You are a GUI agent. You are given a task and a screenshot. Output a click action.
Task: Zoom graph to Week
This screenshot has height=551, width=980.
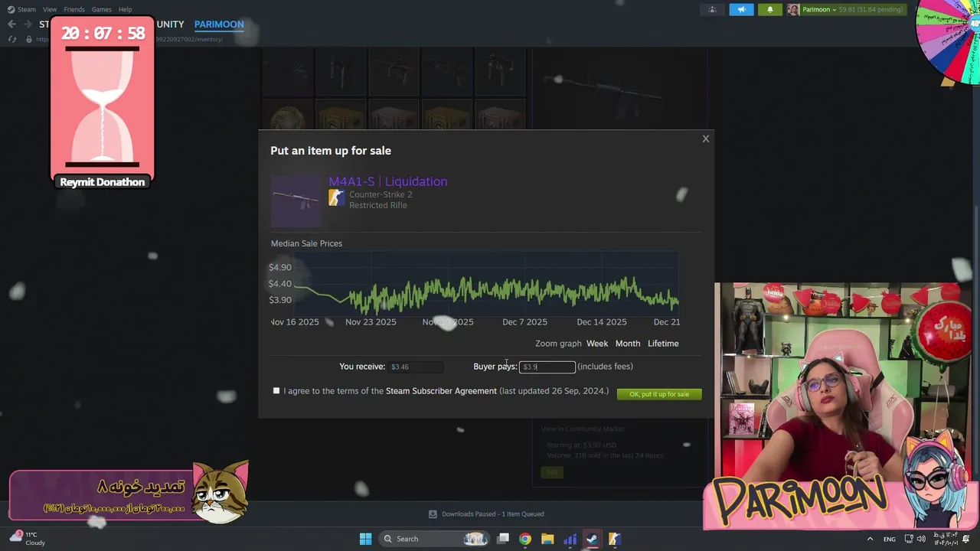[597, 344]
